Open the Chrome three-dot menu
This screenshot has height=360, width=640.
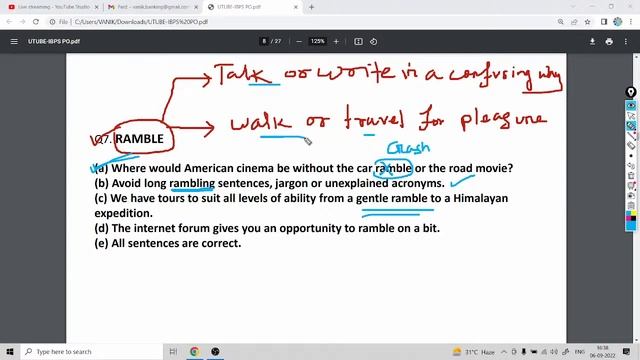(x=631, y=22)
